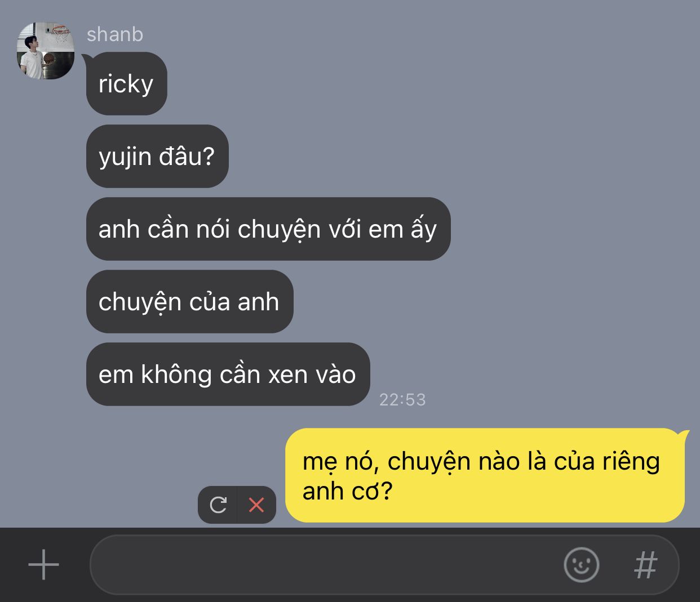Tap the sender name shanb

[x=115, y=34]
